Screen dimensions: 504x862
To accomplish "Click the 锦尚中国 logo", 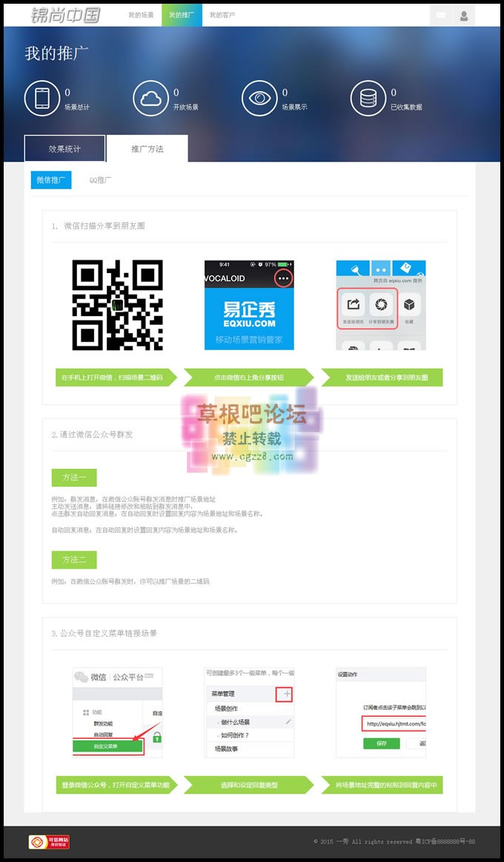I will point(66,15).
